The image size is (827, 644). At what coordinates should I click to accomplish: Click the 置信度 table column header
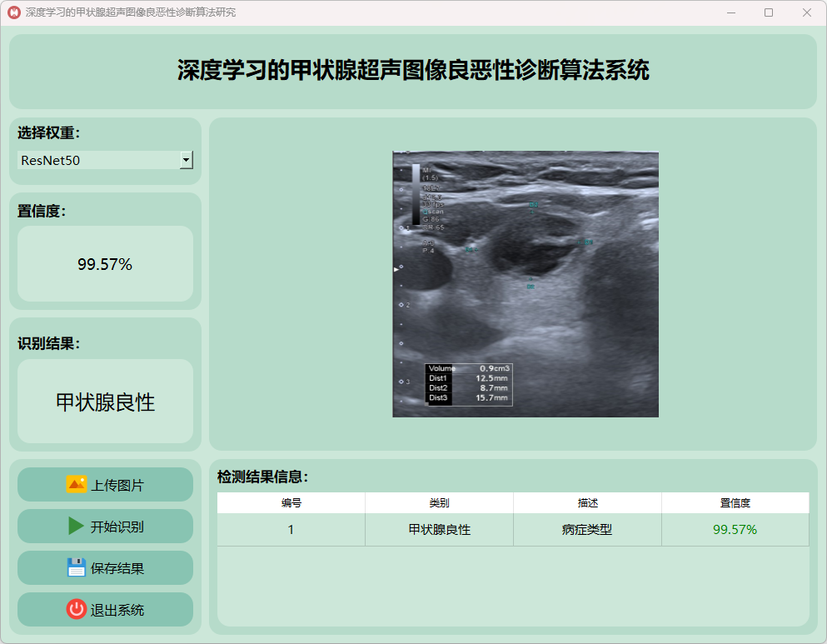click(735, 503)
